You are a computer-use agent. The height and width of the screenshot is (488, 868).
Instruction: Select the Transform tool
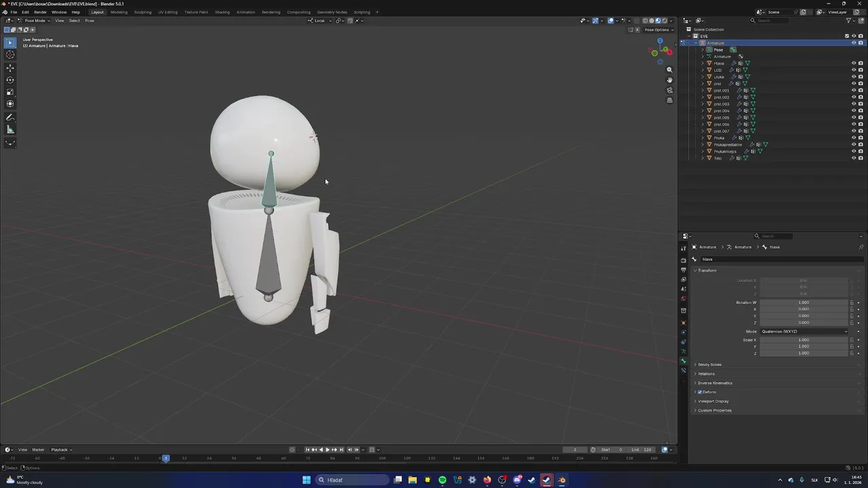(10, 104)
